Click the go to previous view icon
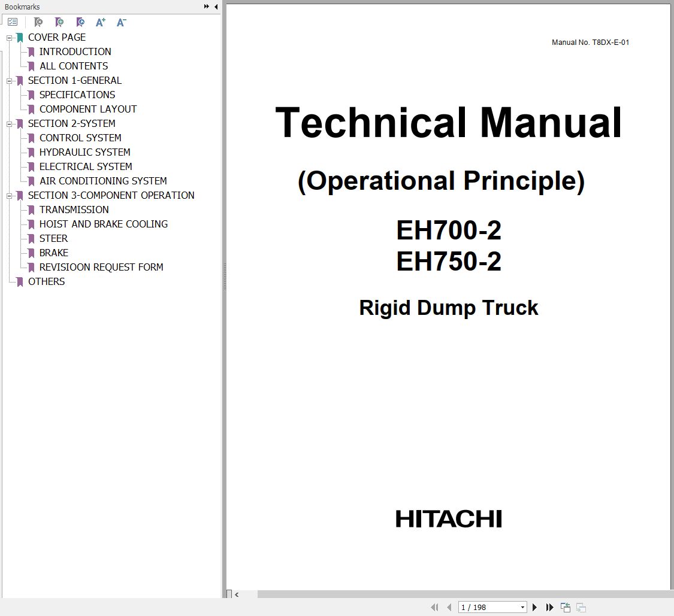 (566, 608)
